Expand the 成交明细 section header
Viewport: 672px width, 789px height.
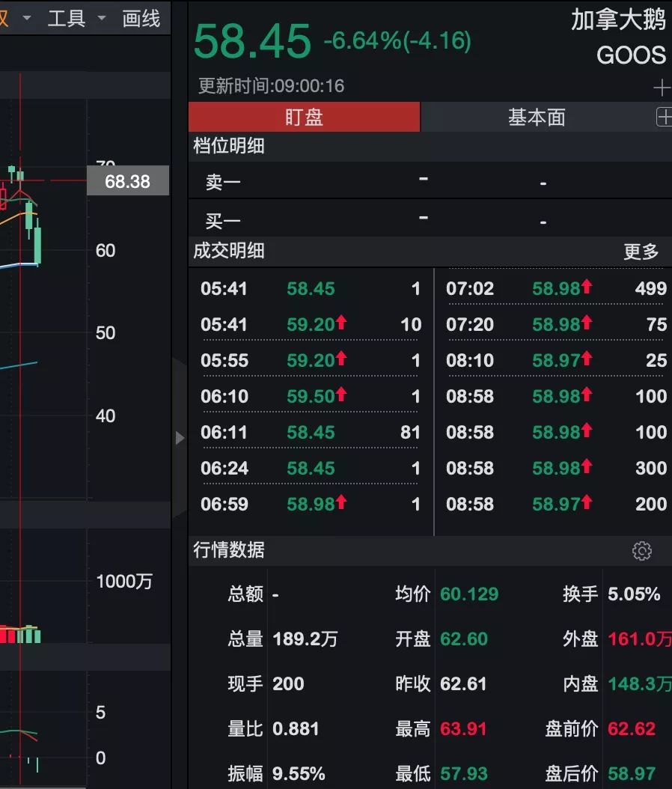coord(227,252)
